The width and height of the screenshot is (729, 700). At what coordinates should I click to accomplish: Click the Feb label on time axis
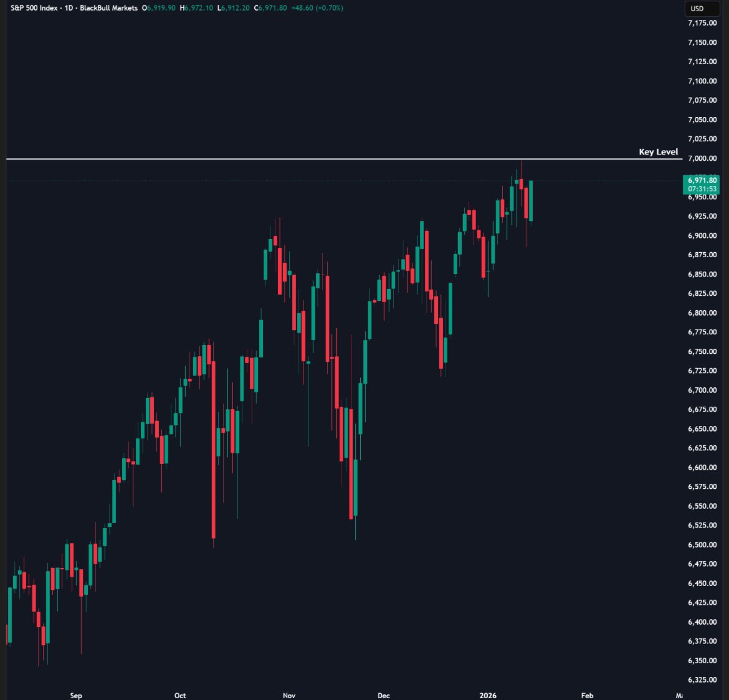(587, 696)
